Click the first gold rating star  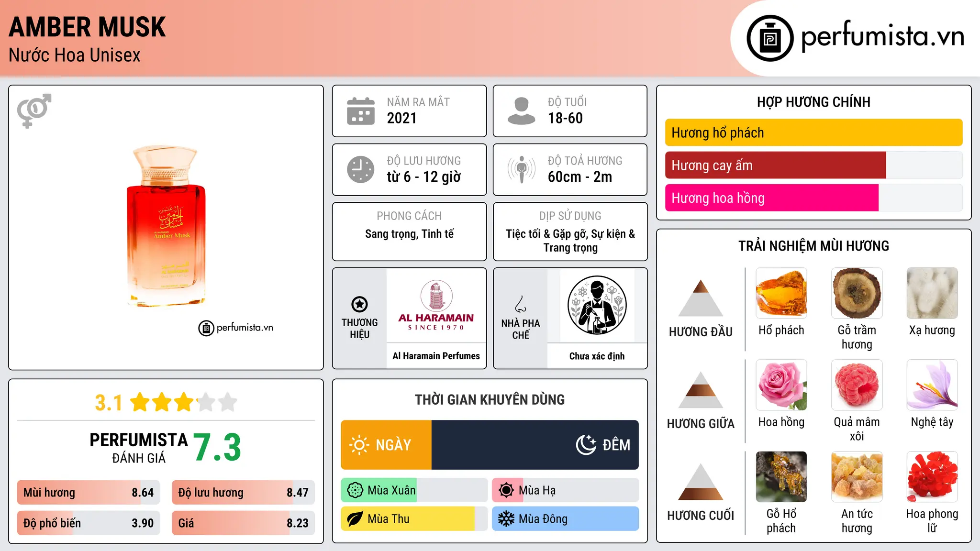[x=140, y=402]
